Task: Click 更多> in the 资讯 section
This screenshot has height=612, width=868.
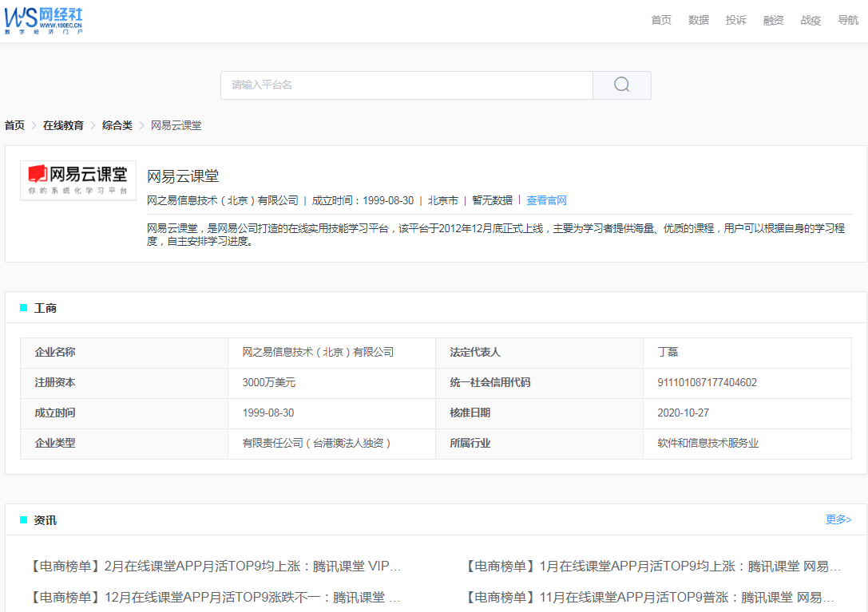Action: pos(838,519)
